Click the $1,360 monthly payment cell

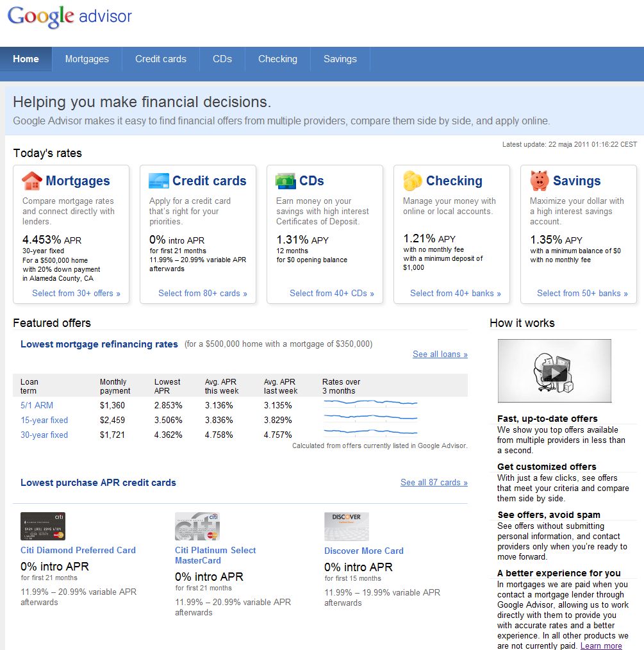pos(112,405)
